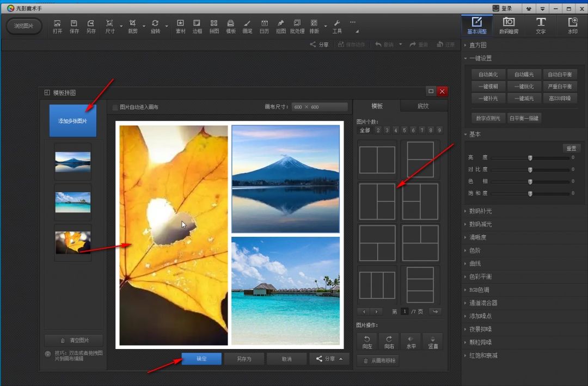Viewport: 588px width, 386px height.
Task: Open the 分享 dropdown in dialog footer
Action: point(329,359)
